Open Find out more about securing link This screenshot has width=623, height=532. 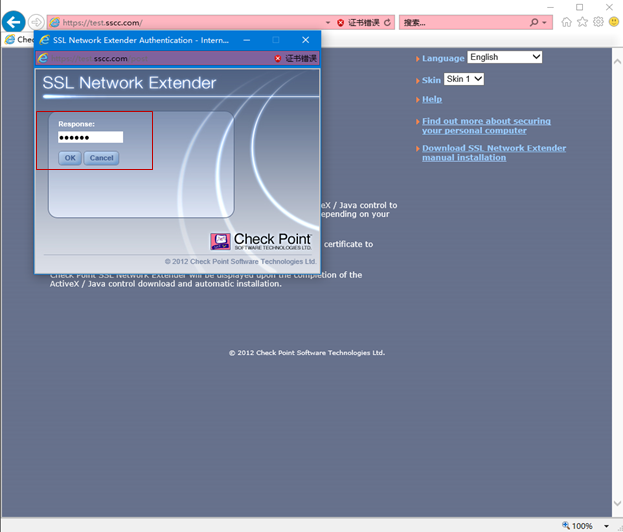[x=486, y=126]
